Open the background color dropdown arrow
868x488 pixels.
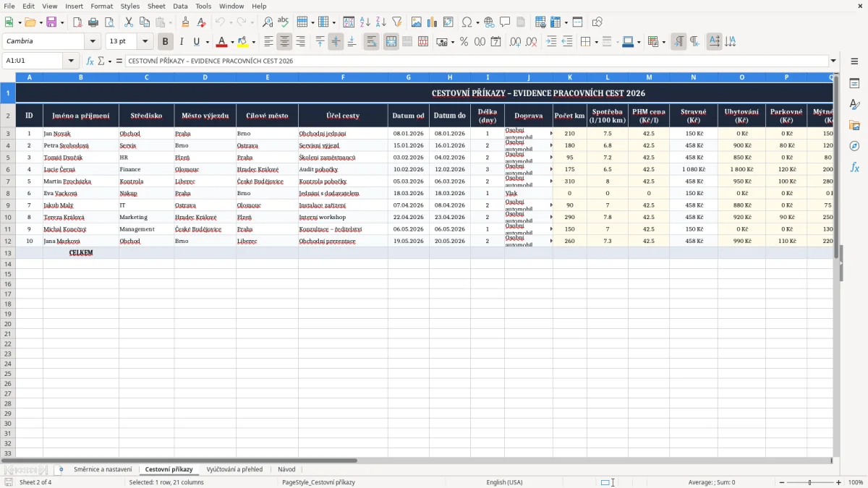coord(253,42)
